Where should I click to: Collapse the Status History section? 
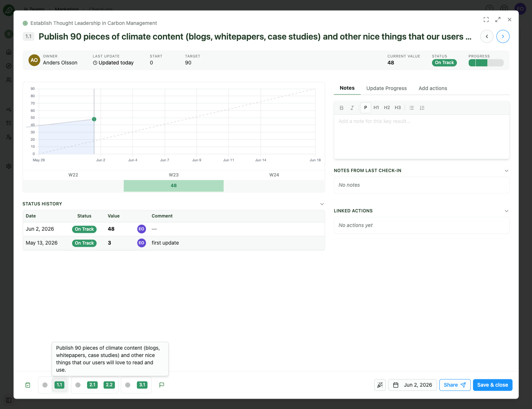click(x=322, y=204)
